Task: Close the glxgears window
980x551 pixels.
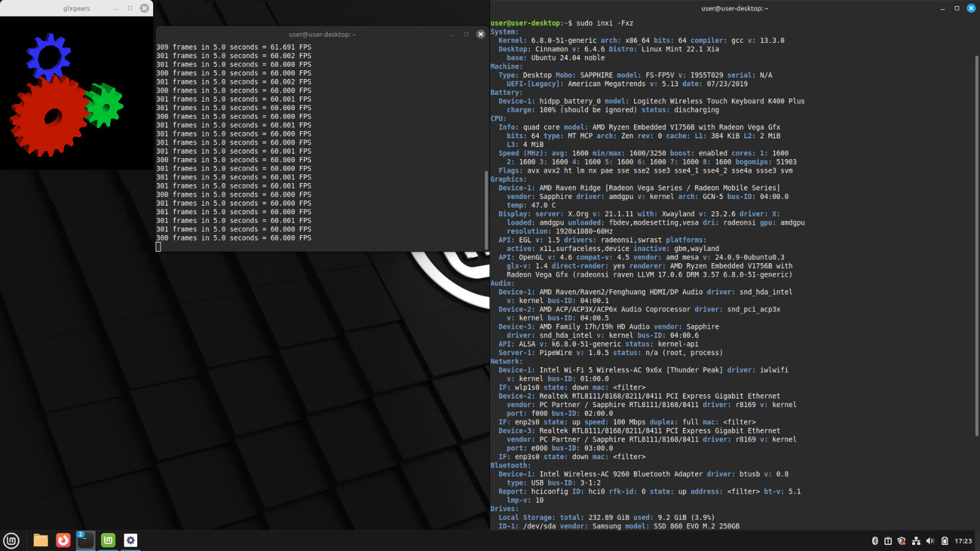Action: pos(145,8)
